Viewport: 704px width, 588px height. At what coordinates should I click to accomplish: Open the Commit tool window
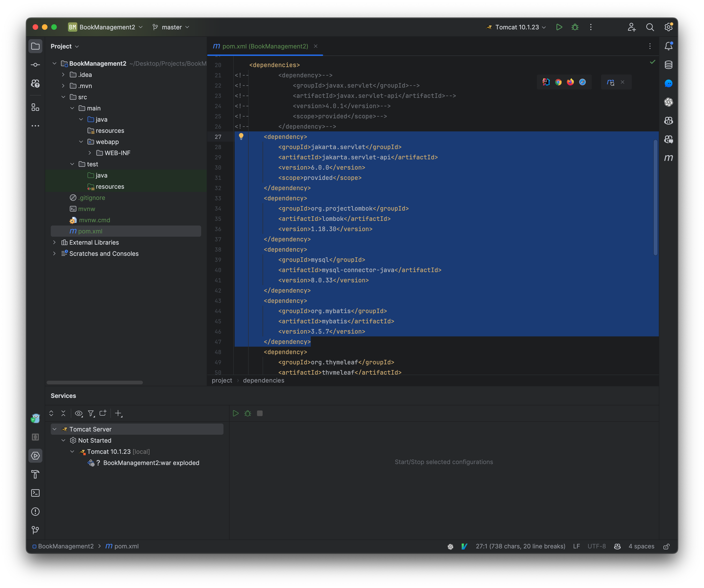pyautogui.click(x=36, y=64)
